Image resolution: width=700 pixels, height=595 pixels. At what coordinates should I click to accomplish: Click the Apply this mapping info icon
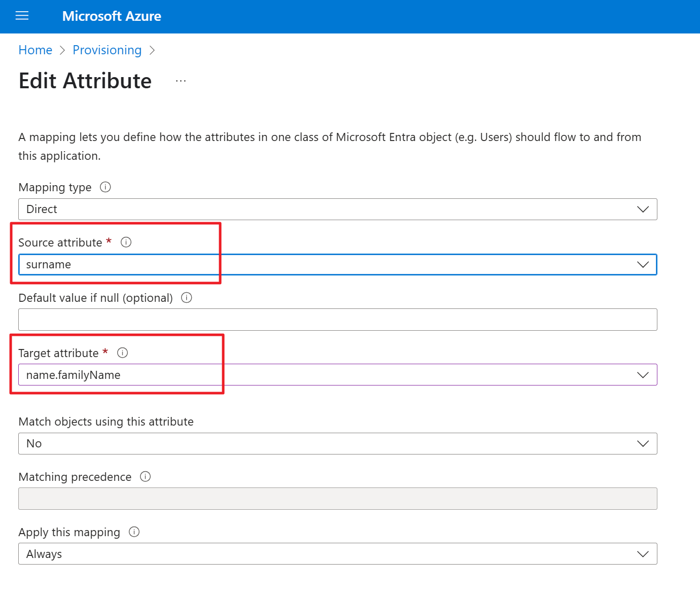tap(134, 532)
